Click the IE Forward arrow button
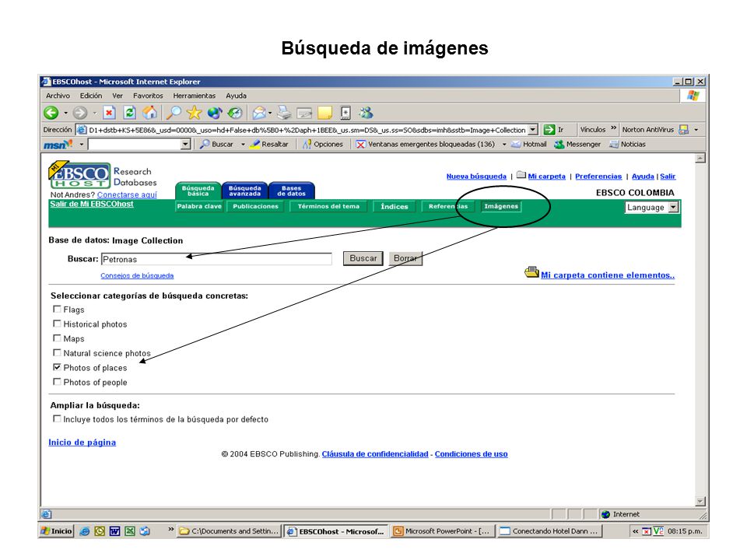The width and height of the screenshot is (747, 560). [80, 113]
